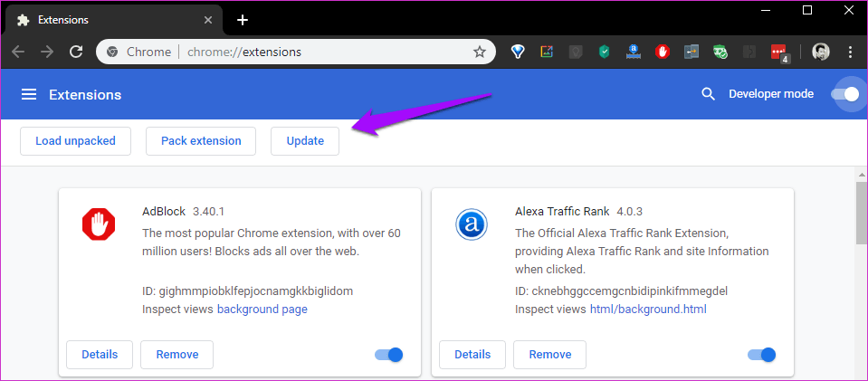Open html/background.html inspect link
Screen dimensions: 868x381
pos(648,309)
